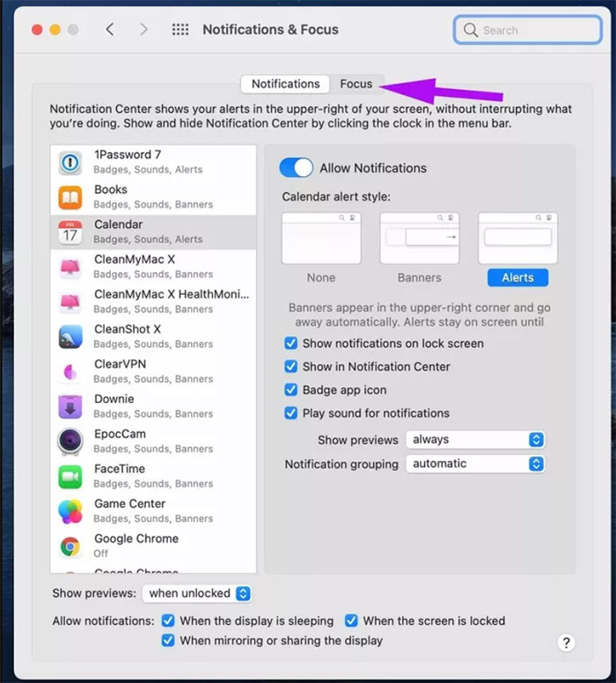Click the 1Password 7 app icon
Image resolution: width=616 pixels, height=683 pixels.
click(x=70, y=162)
